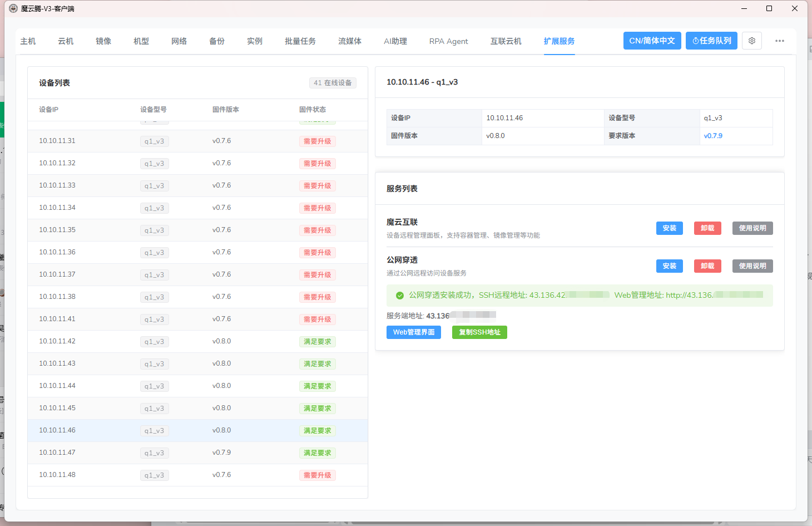Click the 设备IP column header
Screen dimensions: 812x526
click(x=48, y=110)
